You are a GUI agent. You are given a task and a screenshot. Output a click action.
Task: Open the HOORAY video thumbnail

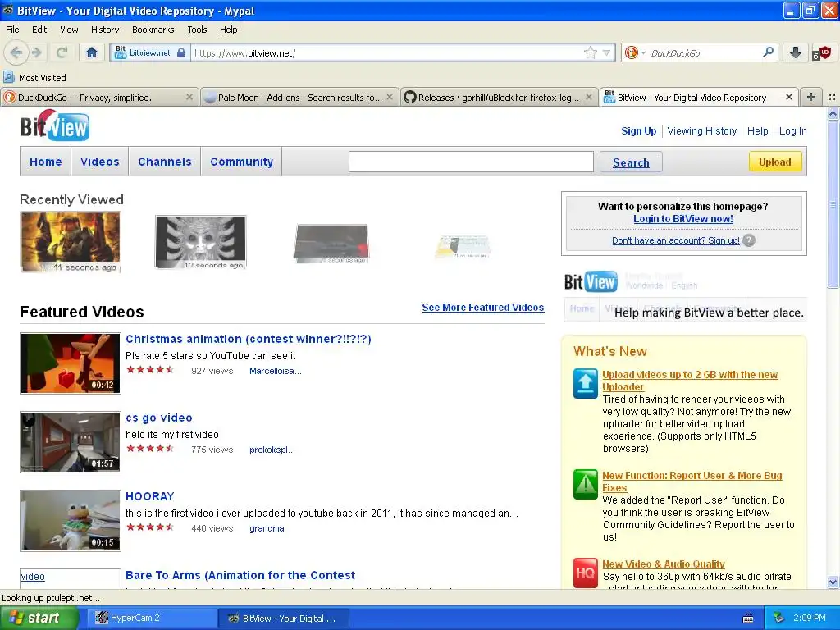point(71,521)
